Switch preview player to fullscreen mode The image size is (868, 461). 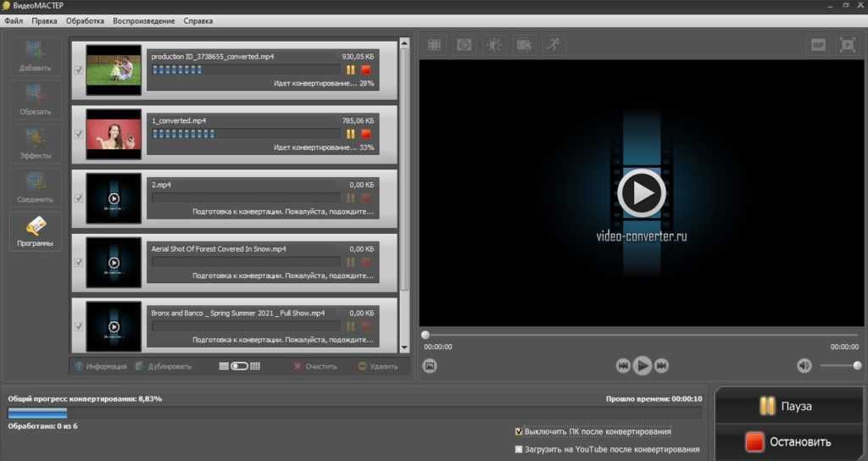coord(847,44)
